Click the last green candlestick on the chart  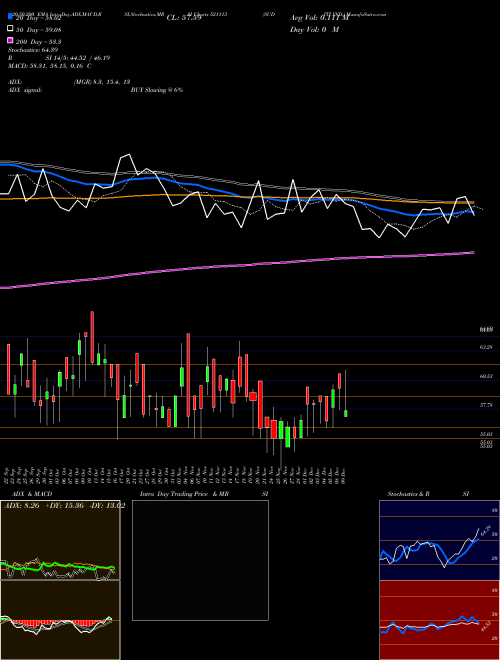(346, 413)
